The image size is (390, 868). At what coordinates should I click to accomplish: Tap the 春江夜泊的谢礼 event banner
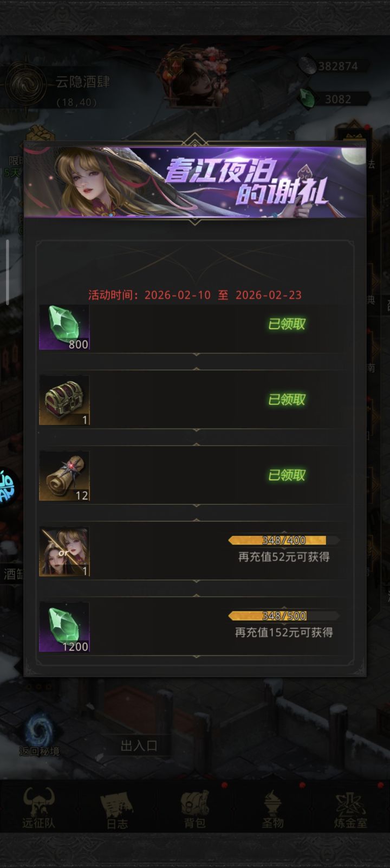pyautogui.click(x=195, y=182)
